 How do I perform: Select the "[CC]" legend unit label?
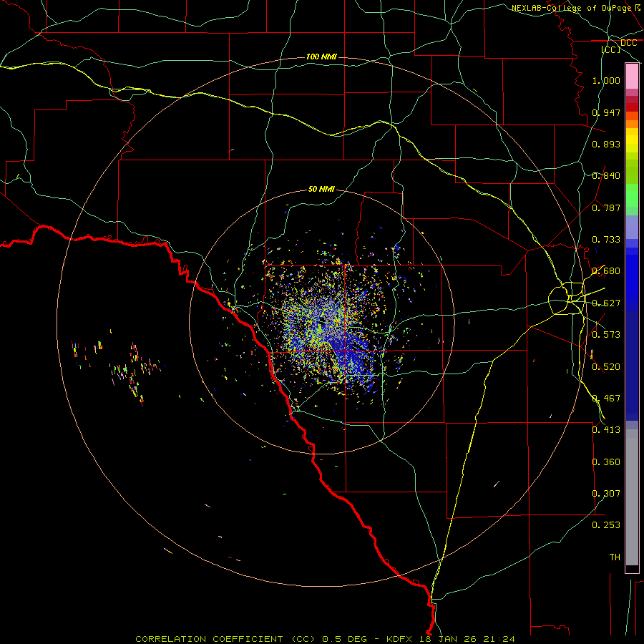tap(610, 49)
